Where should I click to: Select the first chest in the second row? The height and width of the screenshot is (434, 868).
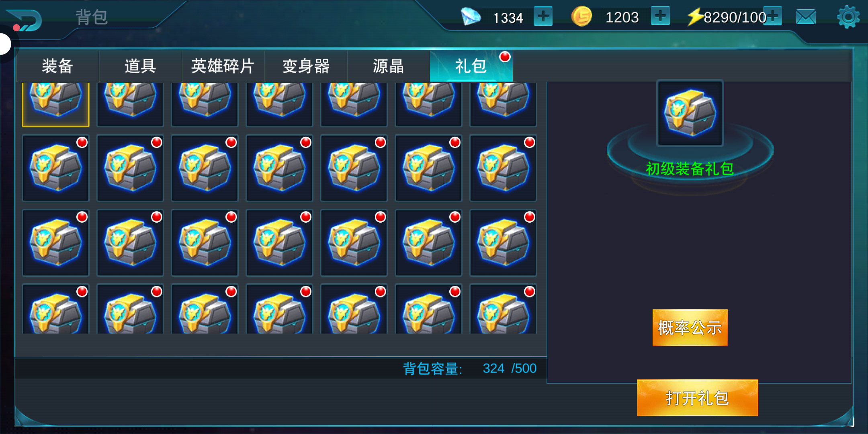coord(55,168)
